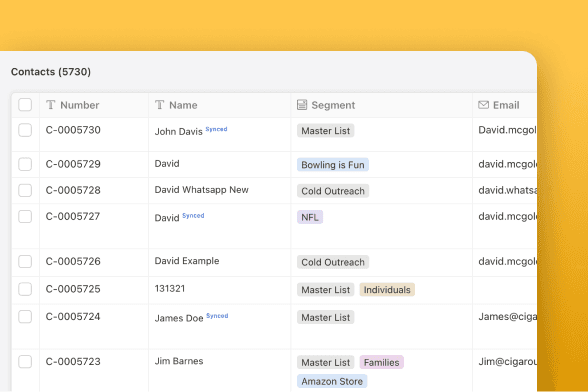Click the Synced badge next to John Davis
The height and width of the screenshot is (392, 588).
(x=216, y=129)
